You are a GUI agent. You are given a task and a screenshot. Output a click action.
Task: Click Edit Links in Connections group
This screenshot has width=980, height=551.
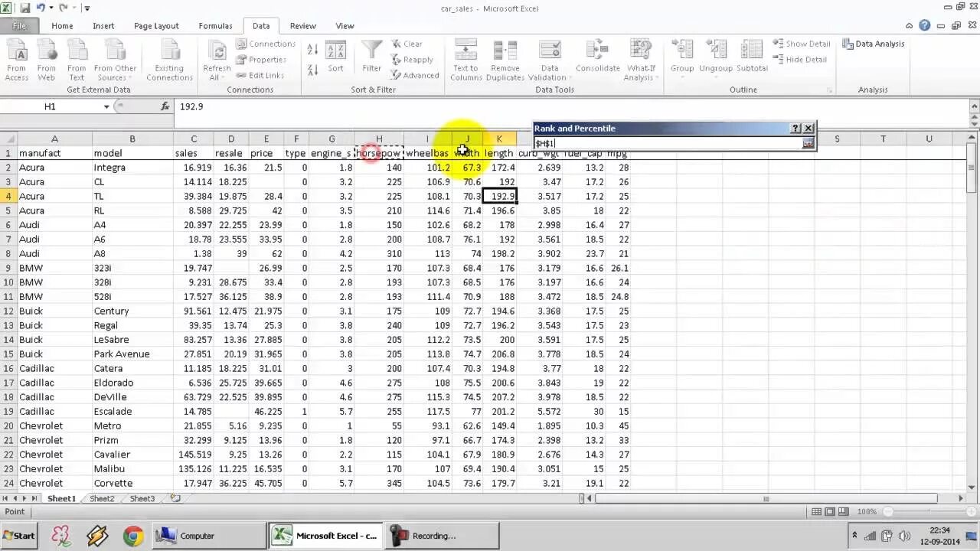tap(260, 75)
